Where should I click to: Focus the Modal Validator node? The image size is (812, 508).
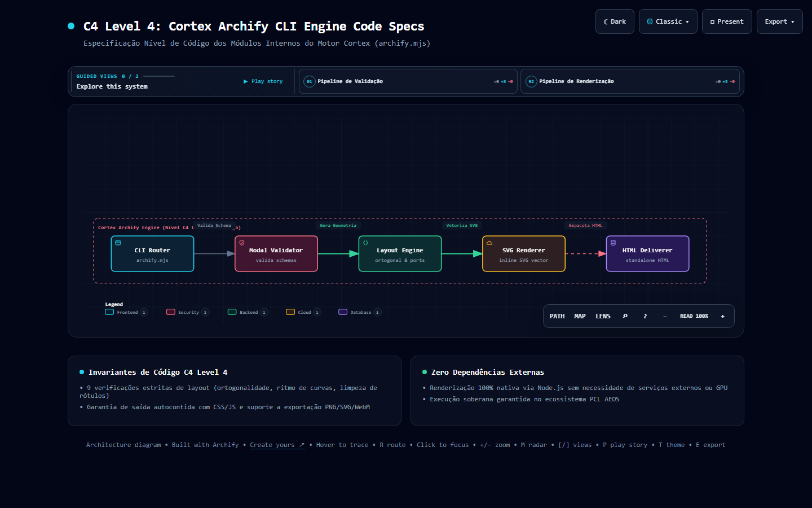(x=276, y=254)
